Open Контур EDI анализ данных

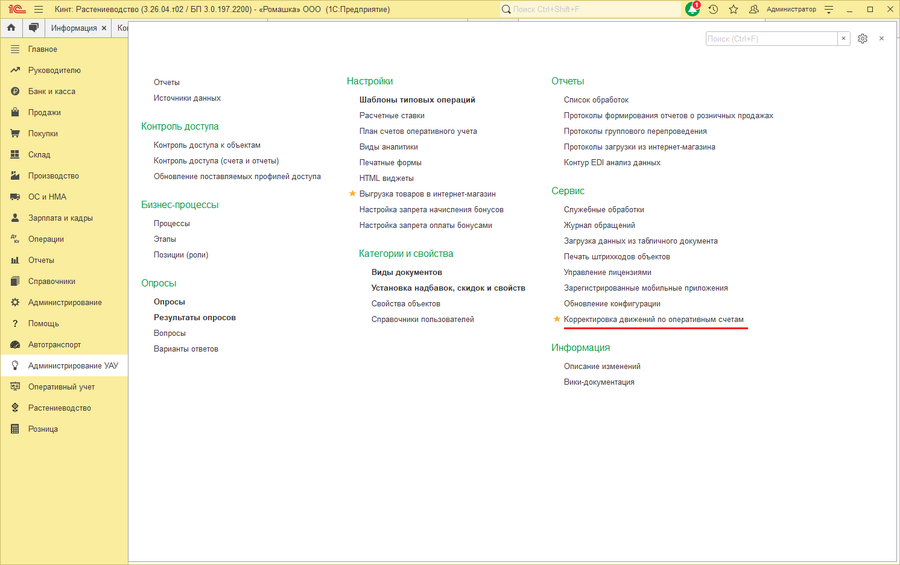pos(612,162)
